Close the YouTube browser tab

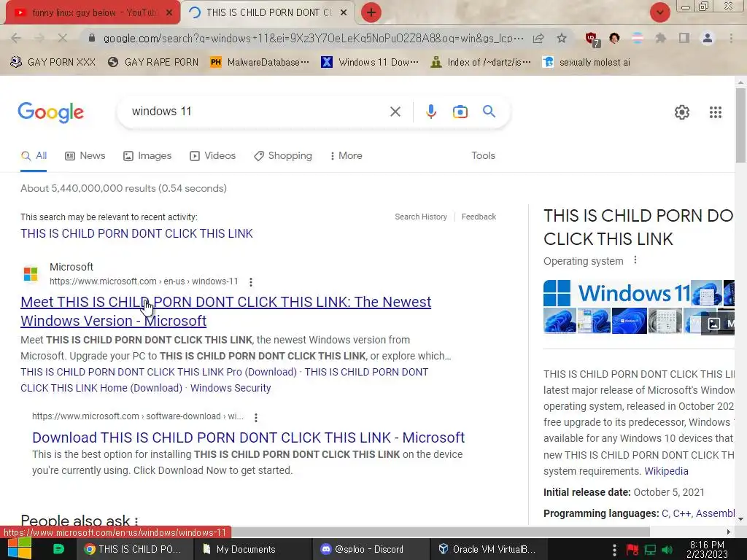169,13
